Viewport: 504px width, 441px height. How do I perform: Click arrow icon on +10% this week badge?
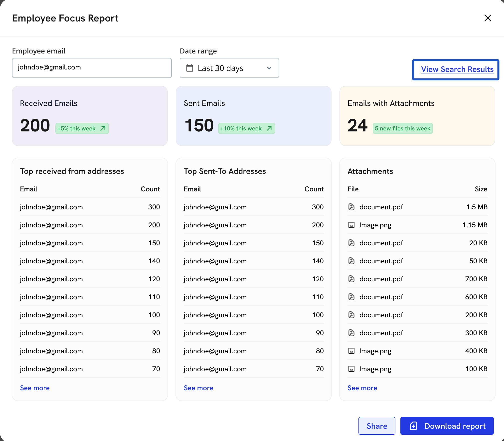(x=269, y=128)
